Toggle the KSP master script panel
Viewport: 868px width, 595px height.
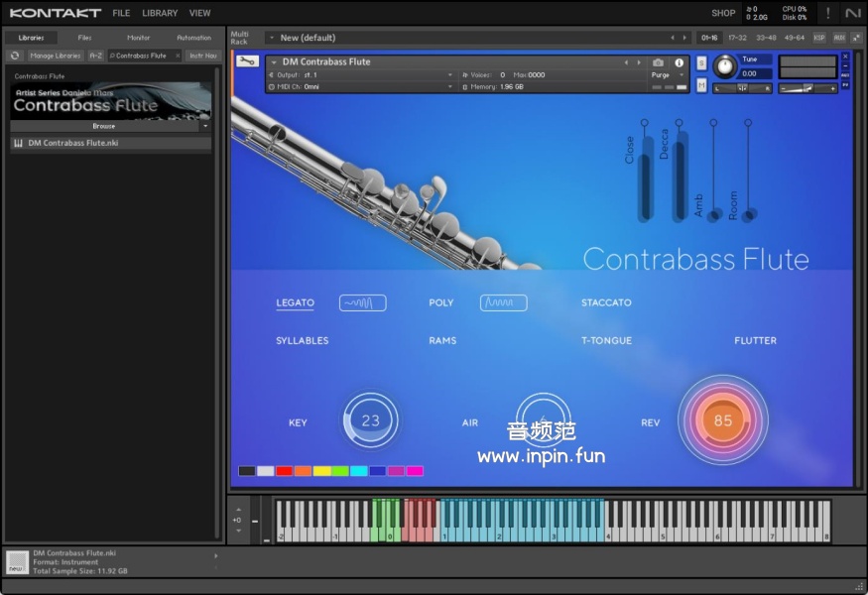coord(819,38)
